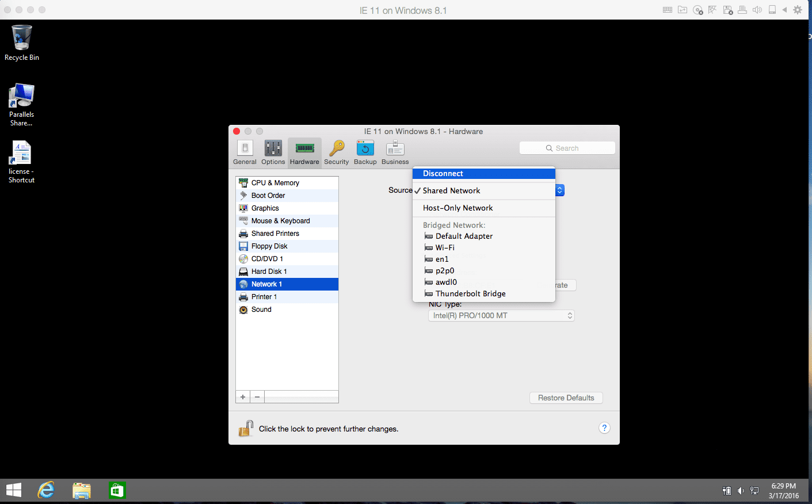Click the volume icon in Windows tray
The image size is (812, 504).
[x=741, y=491]
